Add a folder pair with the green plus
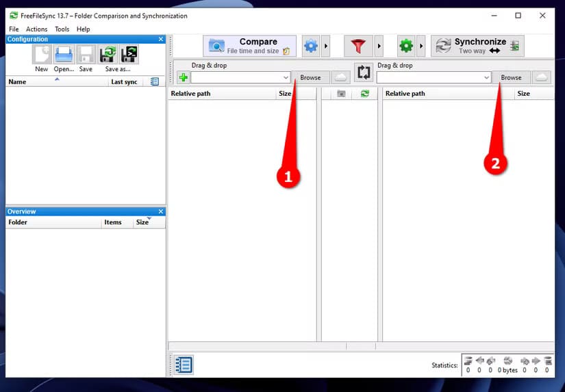565x392 pixels. [x=184, y=77]
